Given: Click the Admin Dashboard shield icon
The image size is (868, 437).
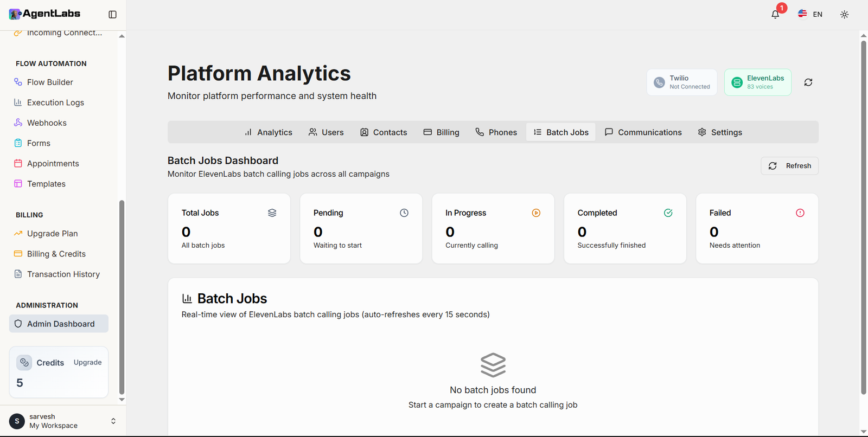Looking at the screenshot, I should (x=18, y=324).
